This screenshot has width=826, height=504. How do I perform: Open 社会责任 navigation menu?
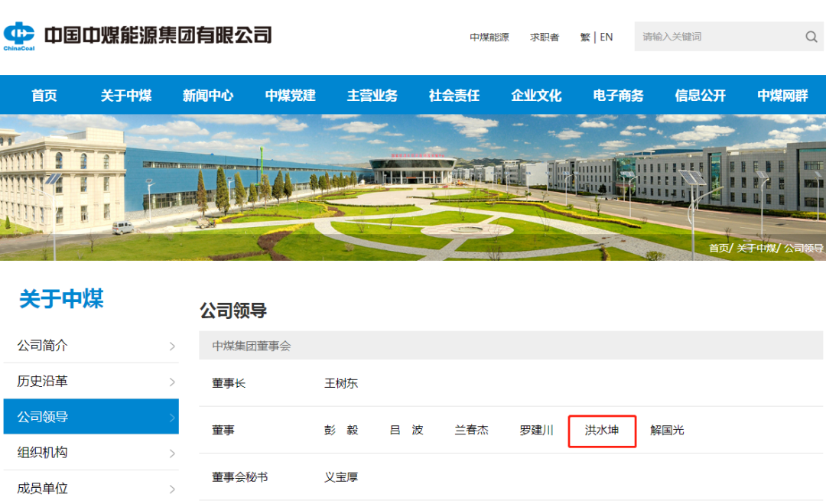[x=454, y=96]
